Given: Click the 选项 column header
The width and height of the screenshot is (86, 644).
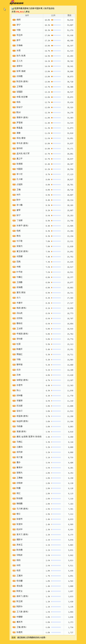Looking at the screenshot, I should (27, 15).
